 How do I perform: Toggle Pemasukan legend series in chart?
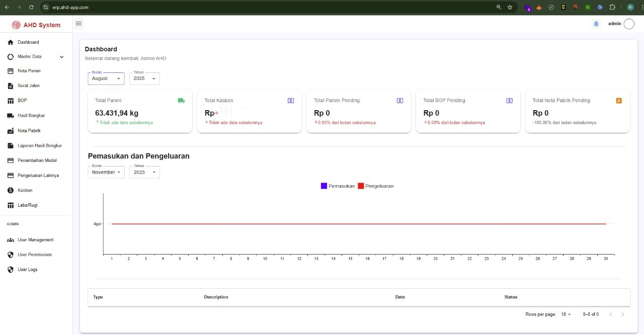point(338,186)
